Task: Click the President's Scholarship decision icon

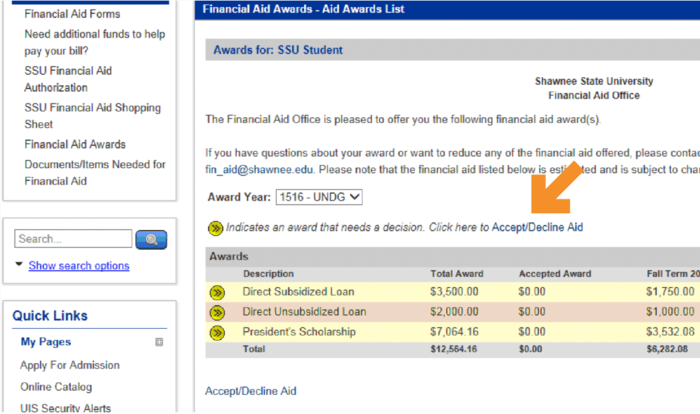Action: tap(216, 332)
